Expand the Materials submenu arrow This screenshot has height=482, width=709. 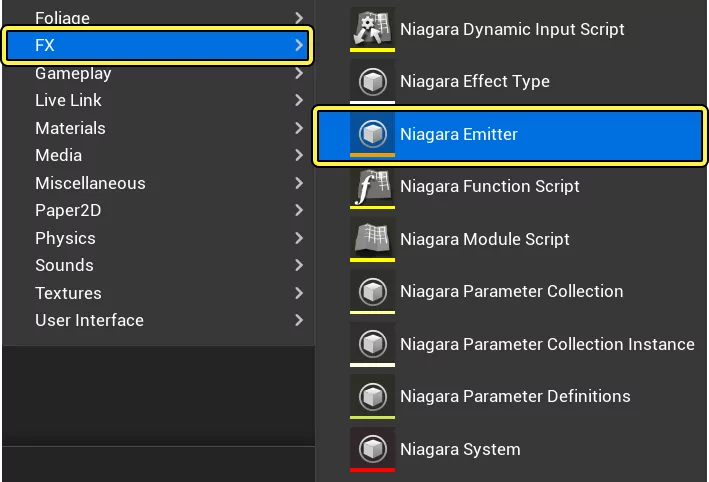(x=298, y=128)
